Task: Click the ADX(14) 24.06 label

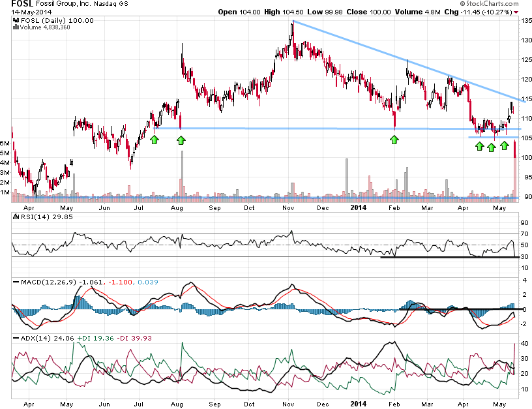Action: point(48,339)
